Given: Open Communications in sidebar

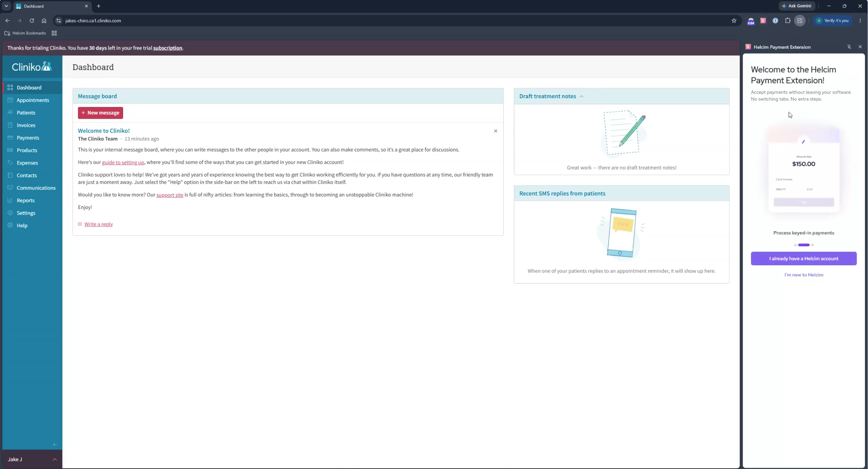Looking at the screenshot, I should click(x=32, y=188).
